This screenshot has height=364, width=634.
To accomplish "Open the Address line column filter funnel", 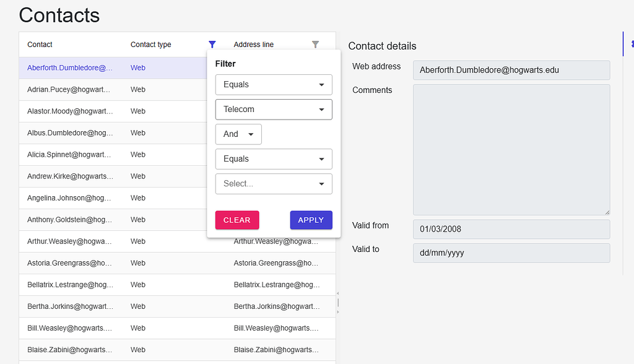I will click(316, 44).
